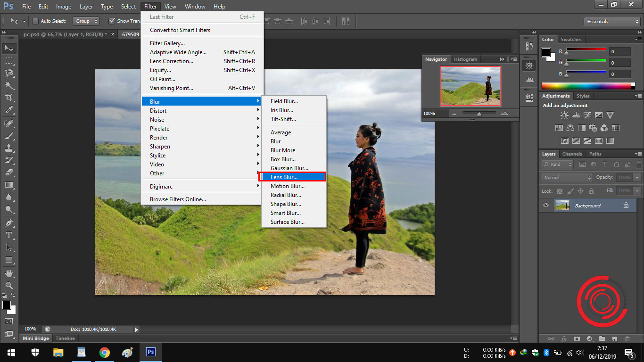Select the Horizontal Type tool

8,235
